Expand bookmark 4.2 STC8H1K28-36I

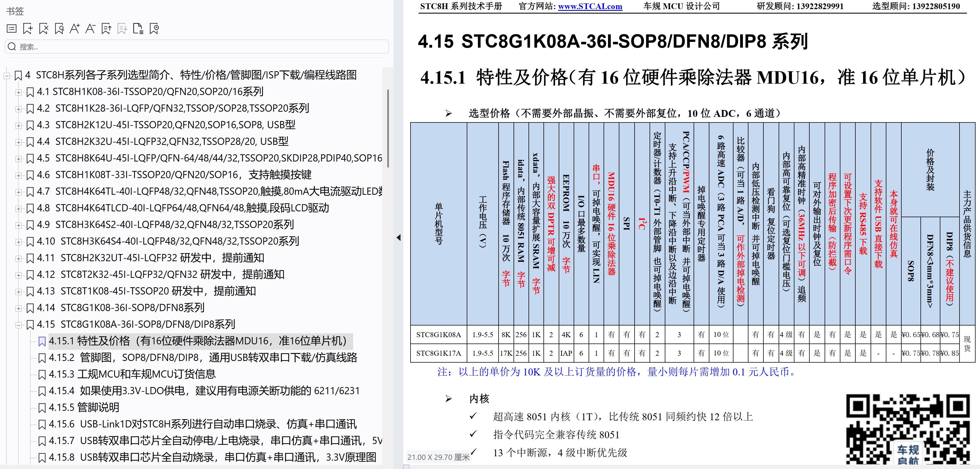[18, 109]
